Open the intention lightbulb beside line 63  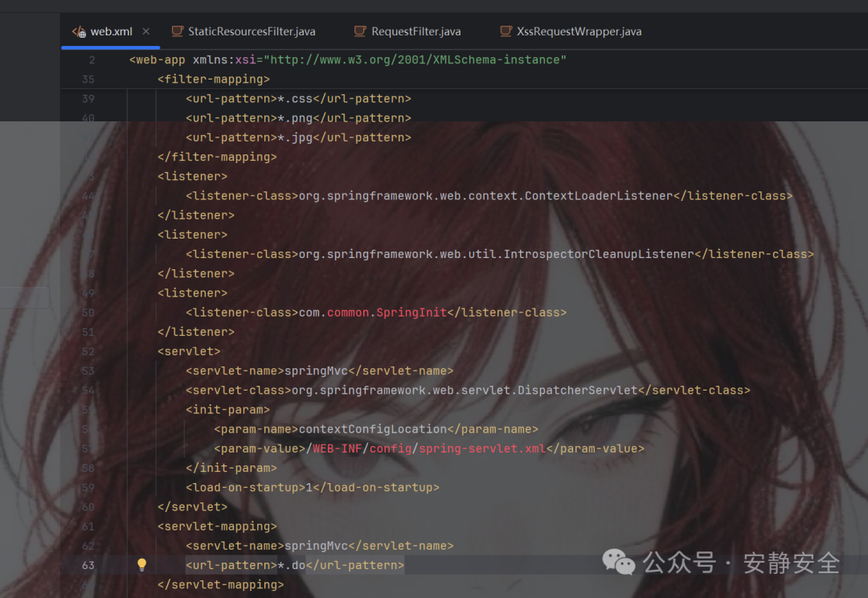[x=141, y=565]
